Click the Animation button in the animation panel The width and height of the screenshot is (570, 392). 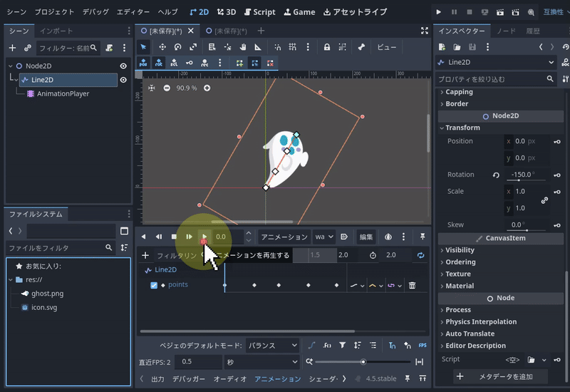pyautogui.click(x=284, y=237)
